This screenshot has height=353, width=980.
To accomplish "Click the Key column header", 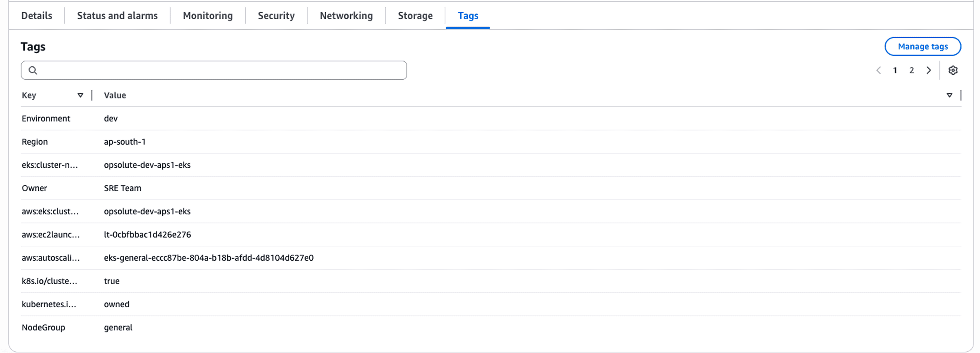I will pyautogui.click(x=29, y=95).
